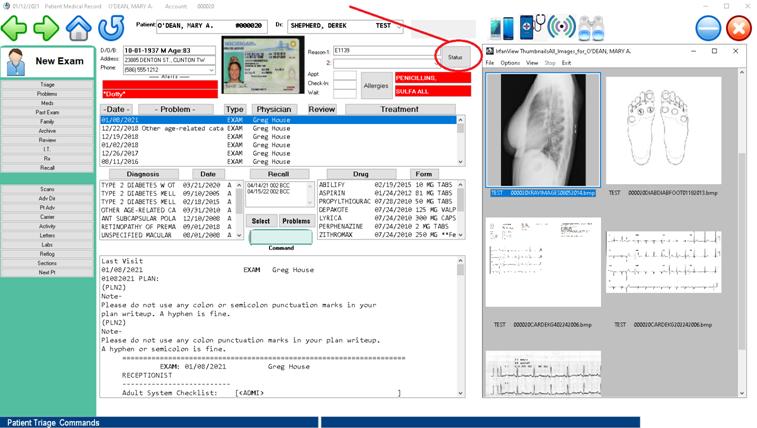Open the stethoscope icon in top toolbar
757x428 pixels.
pyautogui.click(x=538, y=27)
